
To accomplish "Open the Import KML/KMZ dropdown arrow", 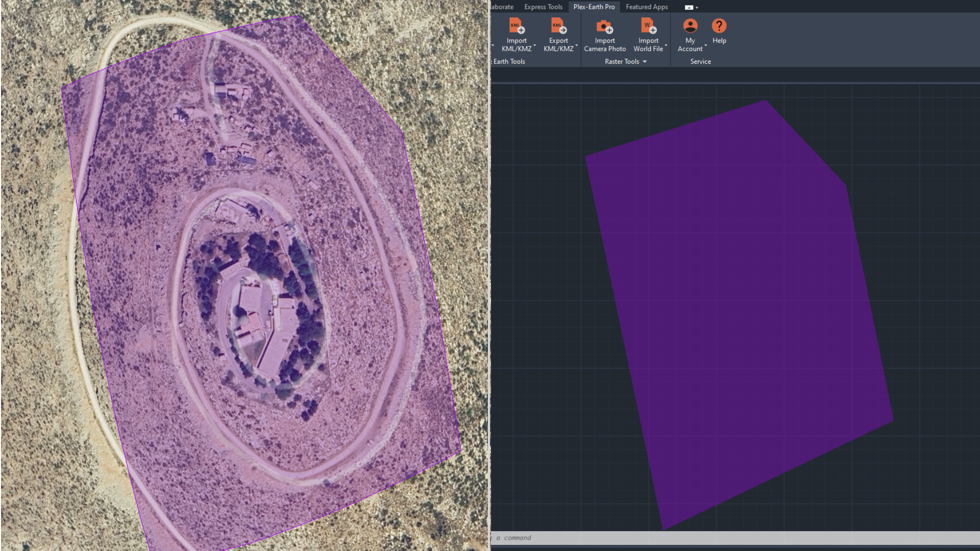I will [x=534, y=46].
